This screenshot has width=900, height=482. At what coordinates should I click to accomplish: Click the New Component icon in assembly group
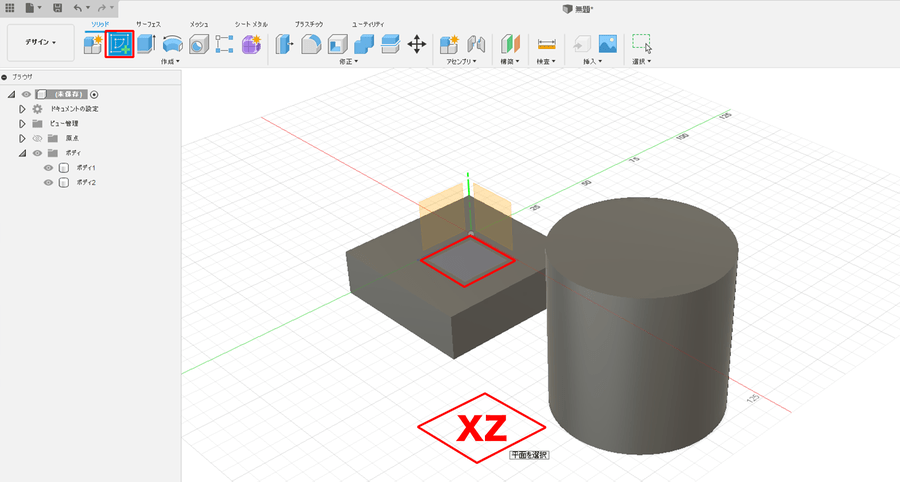click(449, 44)
